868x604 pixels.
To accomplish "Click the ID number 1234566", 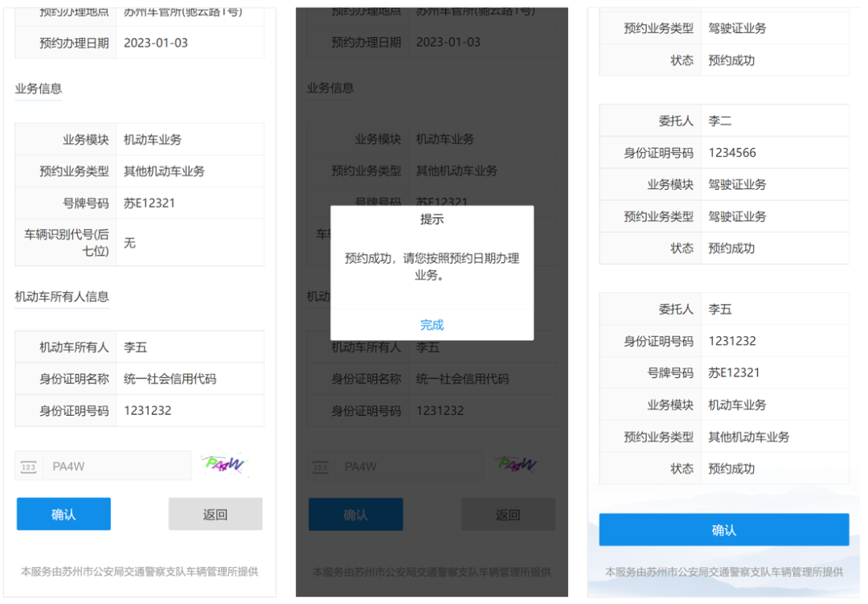I will pyautogui.click(x=732, y=153).
